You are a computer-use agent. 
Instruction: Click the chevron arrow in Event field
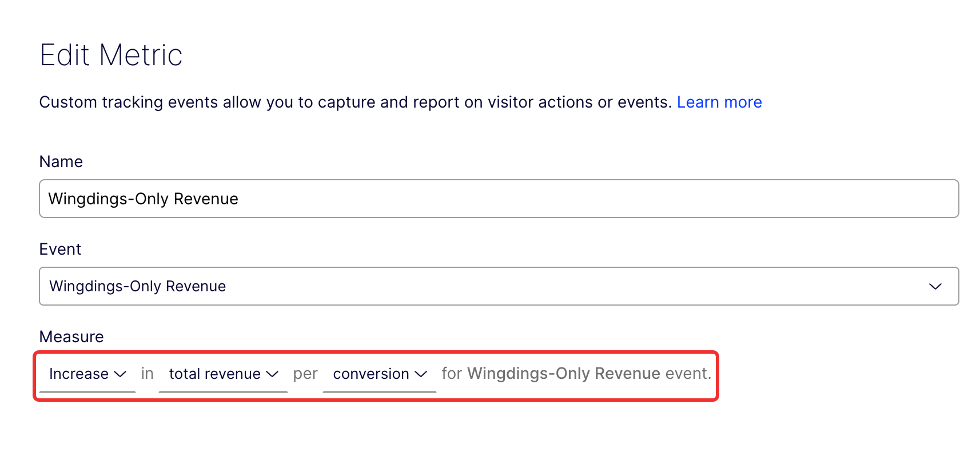click(935, 286)
